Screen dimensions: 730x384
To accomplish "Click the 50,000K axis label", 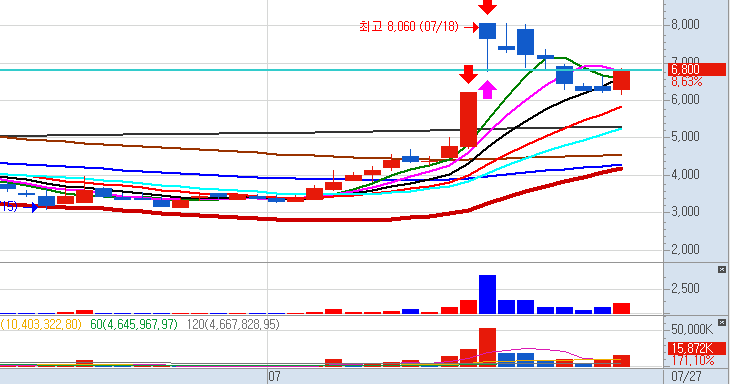I will point(692,330).
